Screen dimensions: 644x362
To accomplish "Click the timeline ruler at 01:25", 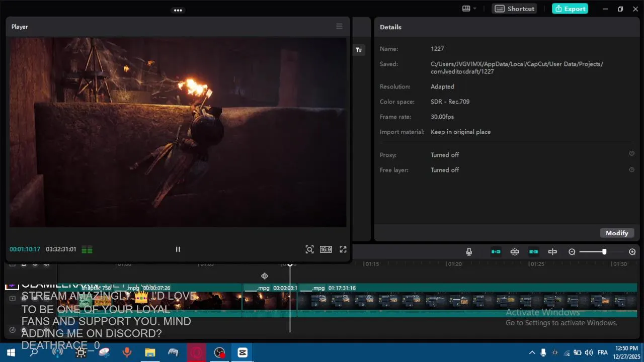I will pyautogui.click(x=537, y=264).
